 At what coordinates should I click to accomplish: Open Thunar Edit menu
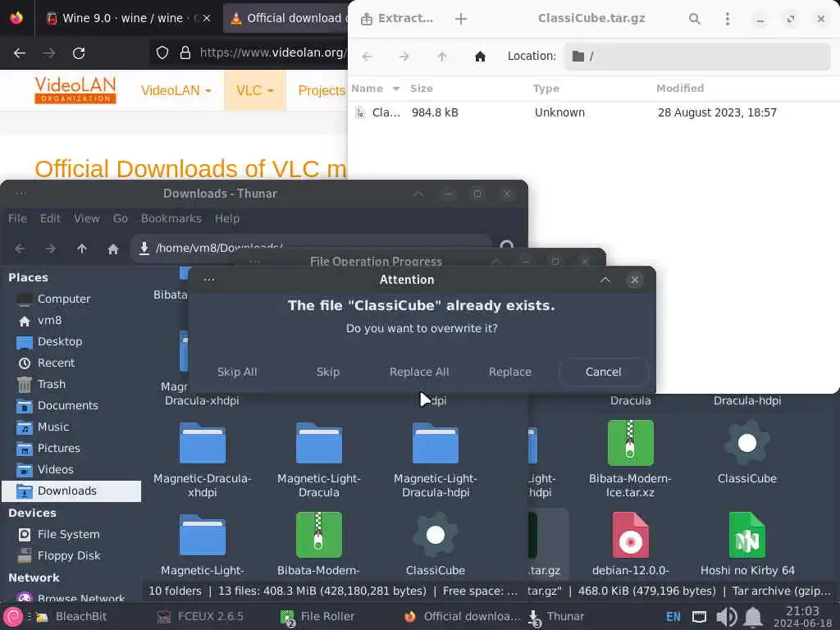pos(50,218)
